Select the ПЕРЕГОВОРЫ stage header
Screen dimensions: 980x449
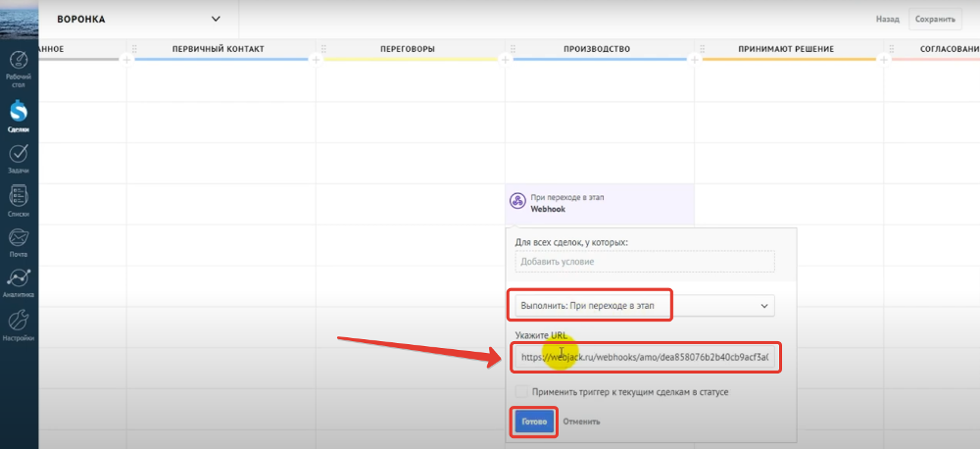(x=408, y=49)
